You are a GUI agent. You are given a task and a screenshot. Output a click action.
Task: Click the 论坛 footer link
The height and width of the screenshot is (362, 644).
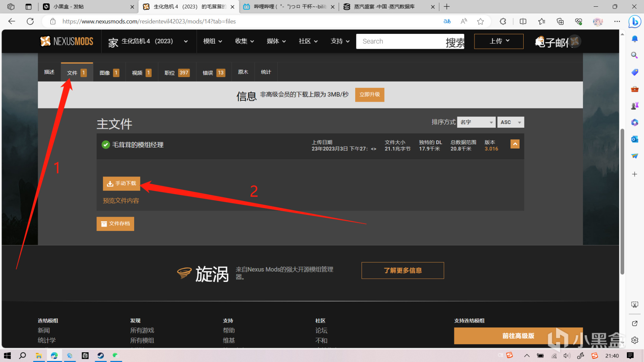click(x=321, y=330)
